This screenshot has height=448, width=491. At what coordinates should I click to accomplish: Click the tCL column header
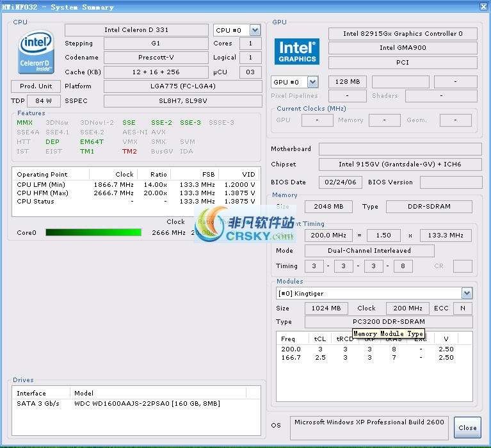click(320, 339)
